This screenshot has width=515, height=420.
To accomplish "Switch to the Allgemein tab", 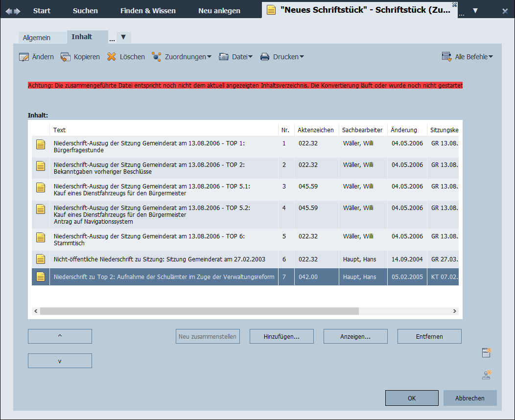I will pyautogui.click(x=37, y=38).
